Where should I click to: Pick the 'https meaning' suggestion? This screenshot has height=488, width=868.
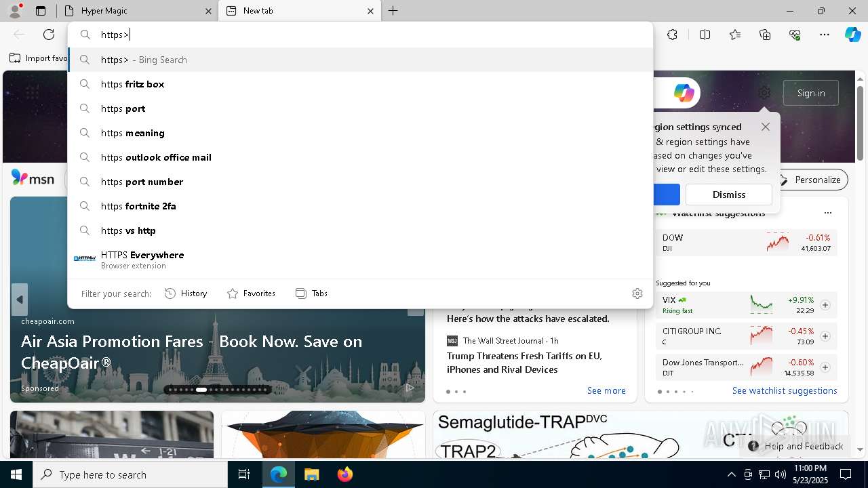[361, 133]
